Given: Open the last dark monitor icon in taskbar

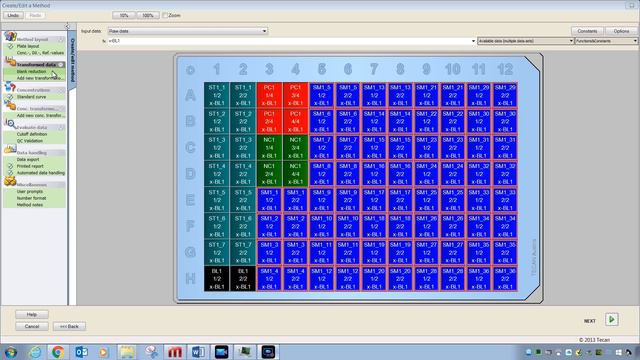Looking at the screenshot, I should click(x=268, y=352).
